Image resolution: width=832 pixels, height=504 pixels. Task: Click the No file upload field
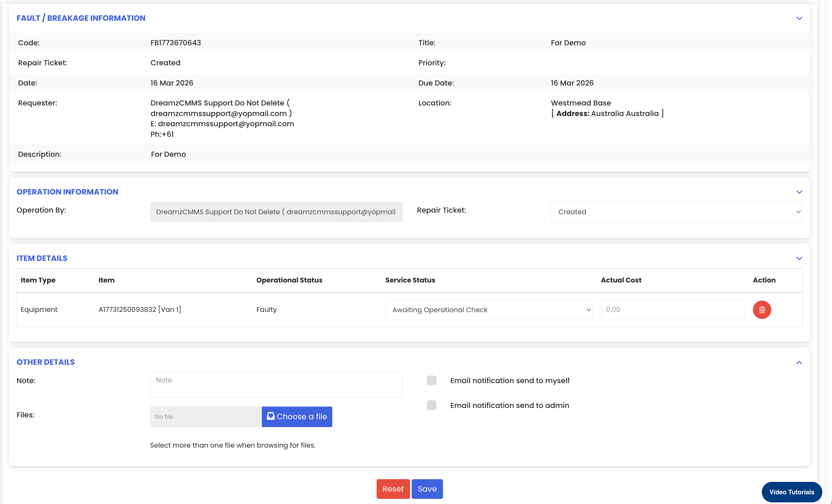205,417
